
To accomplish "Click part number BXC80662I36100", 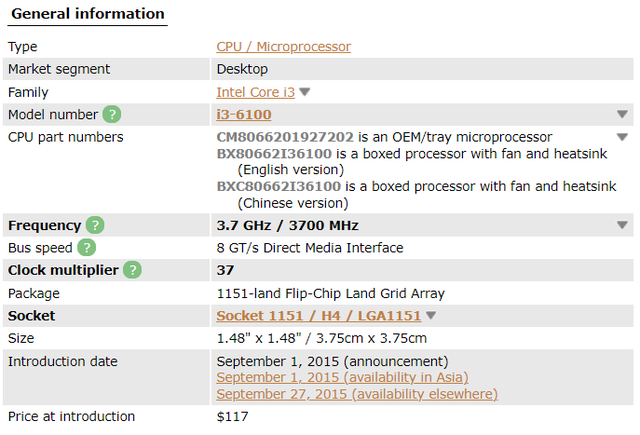I will tap(279, 186).
